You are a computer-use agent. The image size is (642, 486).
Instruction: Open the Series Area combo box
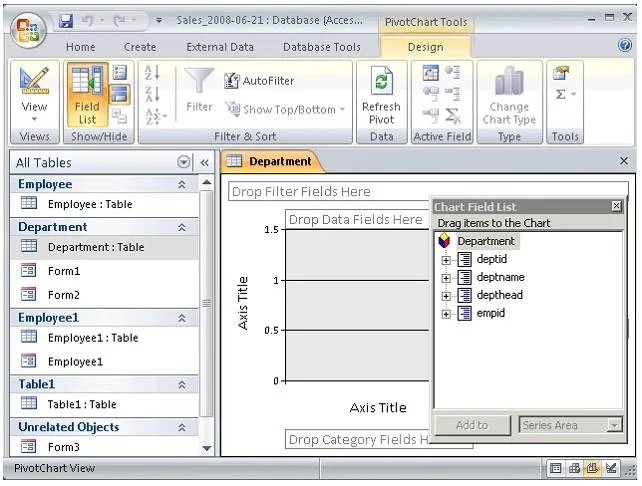point(570,425)
